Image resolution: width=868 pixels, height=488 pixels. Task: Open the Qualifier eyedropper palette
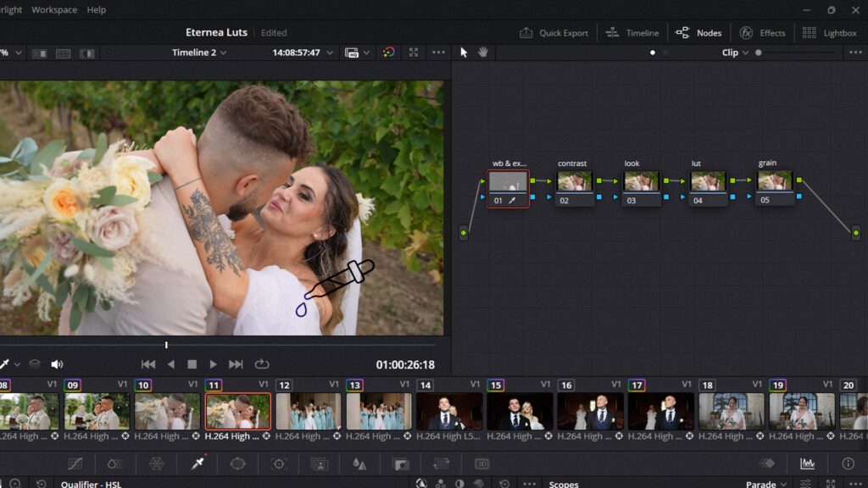(x=198, y=463)
